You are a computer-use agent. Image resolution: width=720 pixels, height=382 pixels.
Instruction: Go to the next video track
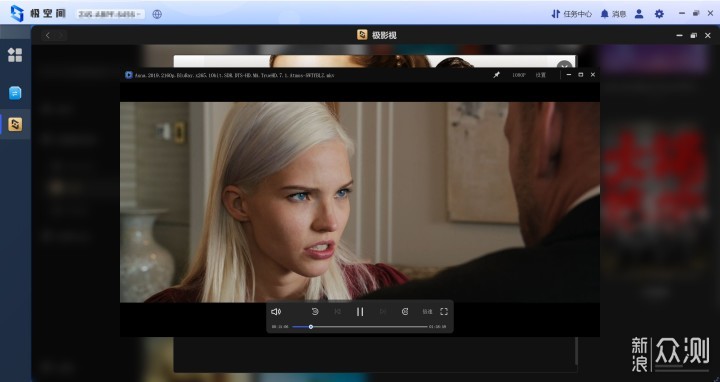(382, 311)
